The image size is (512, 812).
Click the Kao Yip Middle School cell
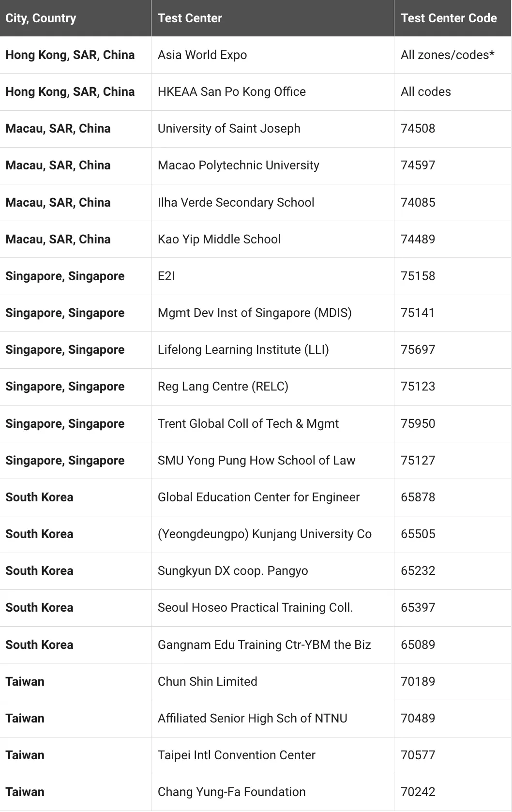219,240
